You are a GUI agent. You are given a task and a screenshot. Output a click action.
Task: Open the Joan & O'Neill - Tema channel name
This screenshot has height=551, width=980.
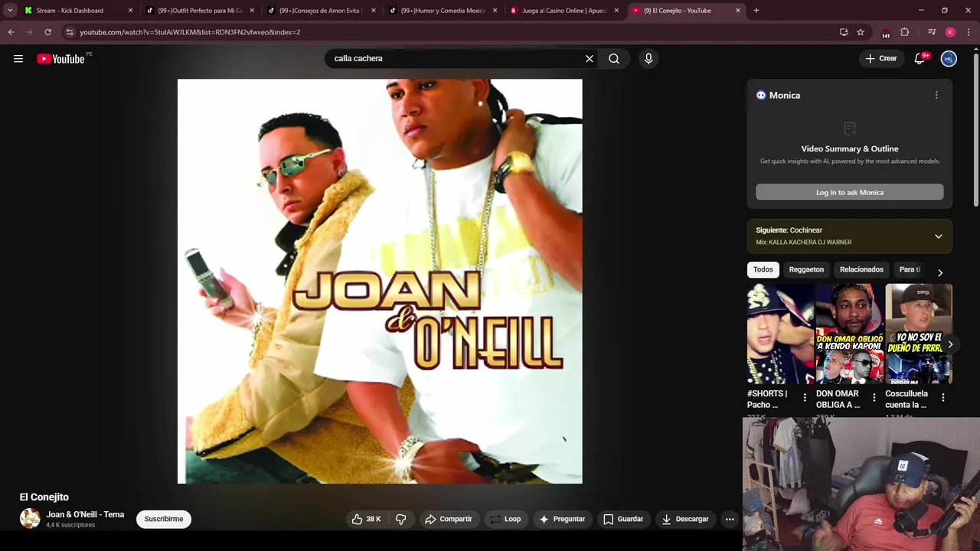pos(85,515)
